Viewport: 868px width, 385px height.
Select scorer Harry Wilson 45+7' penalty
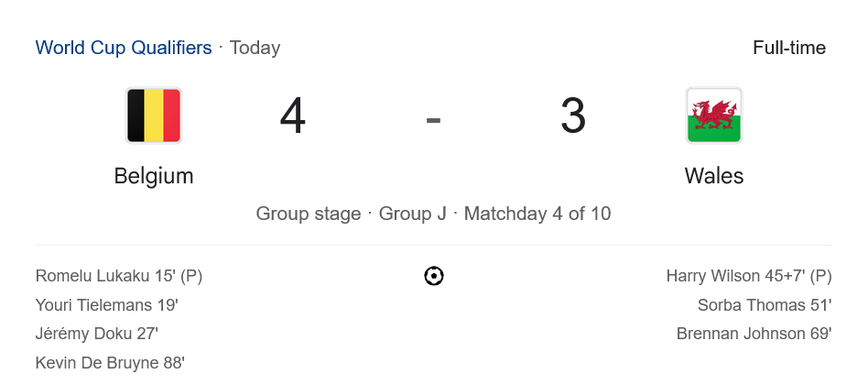(748, 276)
